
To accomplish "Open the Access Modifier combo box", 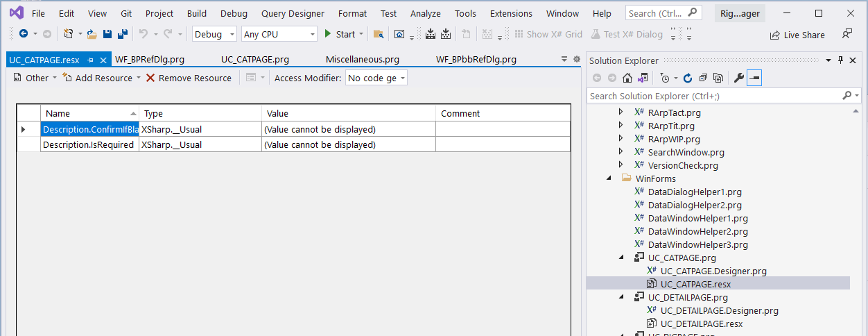I will (x=376, y=78).
